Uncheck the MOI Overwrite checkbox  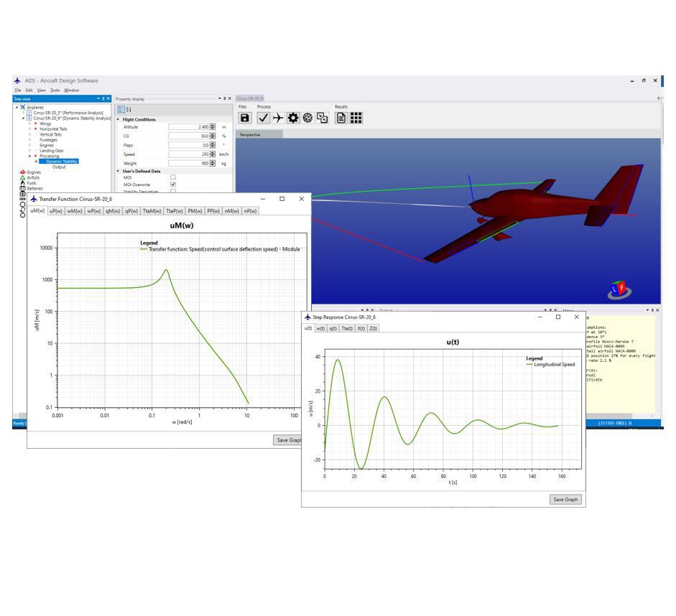[x=173, y=184]
